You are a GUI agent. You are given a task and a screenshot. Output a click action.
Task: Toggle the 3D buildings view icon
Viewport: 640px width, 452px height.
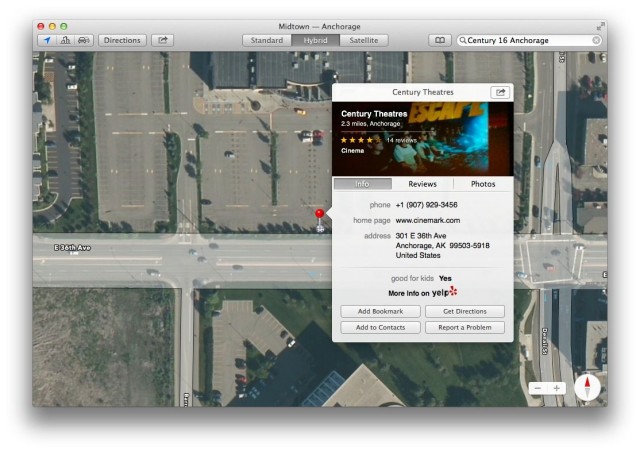[x=65, y=40]
